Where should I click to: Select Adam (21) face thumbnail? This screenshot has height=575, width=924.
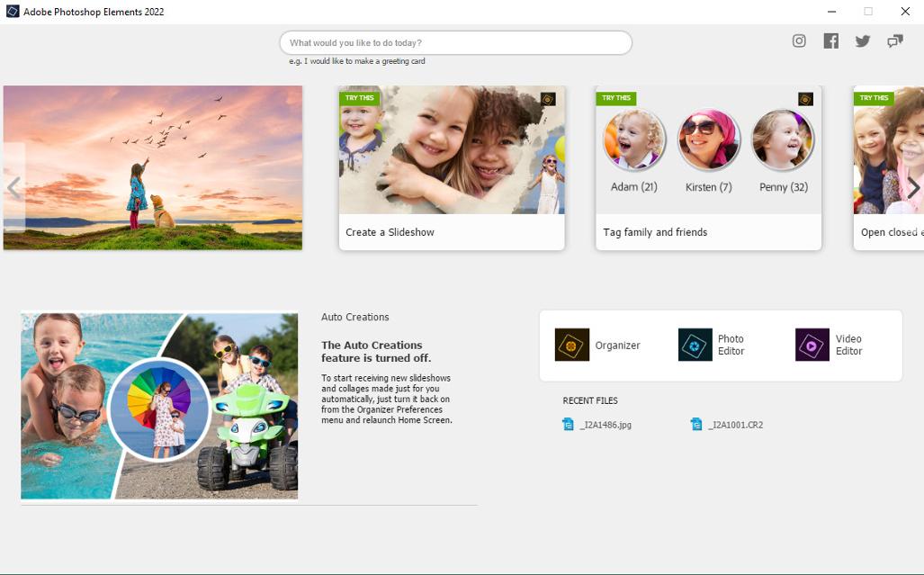pyautogui.click(x=634, y=140)
